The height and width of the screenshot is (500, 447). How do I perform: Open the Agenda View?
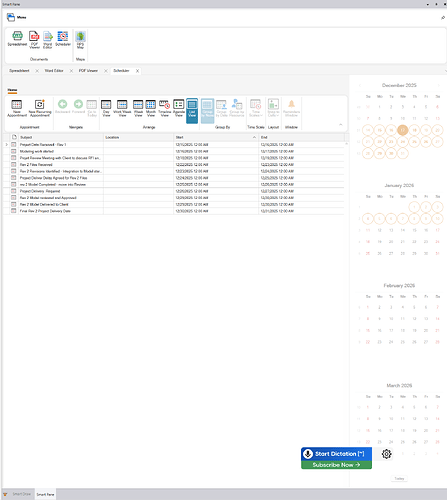click(x=179, y=108)
